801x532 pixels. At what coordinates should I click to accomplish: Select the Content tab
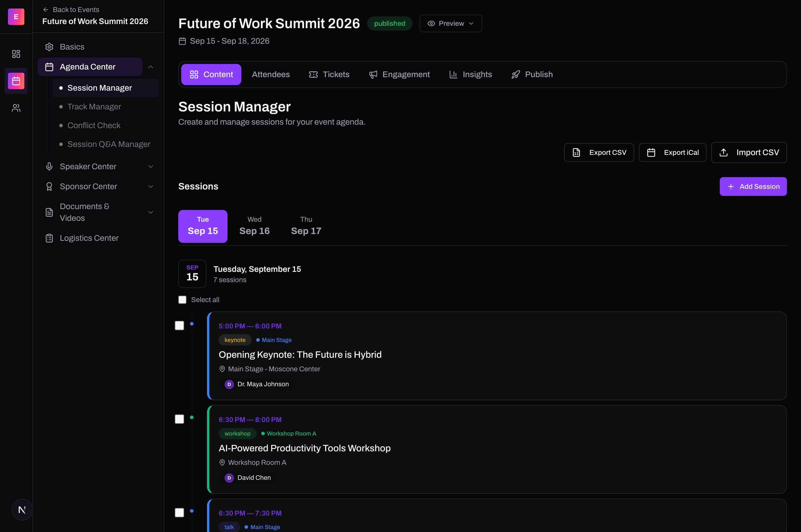211,74
